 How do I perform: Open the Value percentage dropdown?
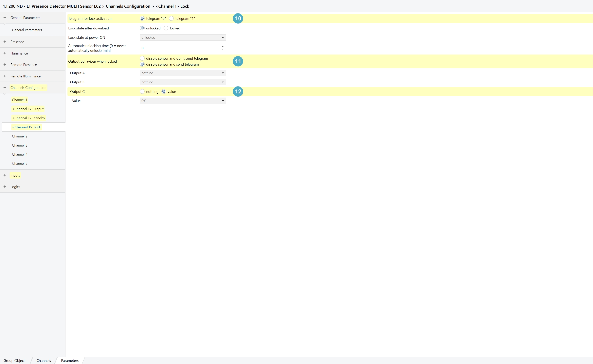coord(183,101)
